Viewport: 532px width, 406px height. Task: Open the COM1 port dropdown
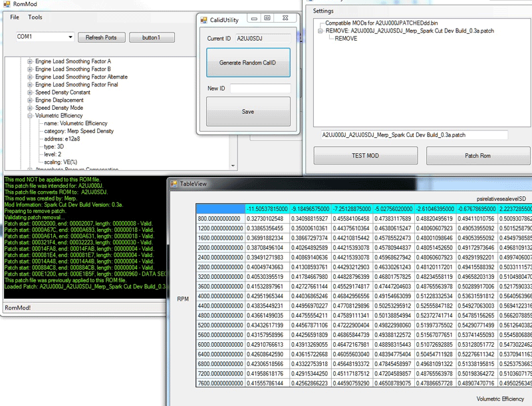tap(69, 37)
